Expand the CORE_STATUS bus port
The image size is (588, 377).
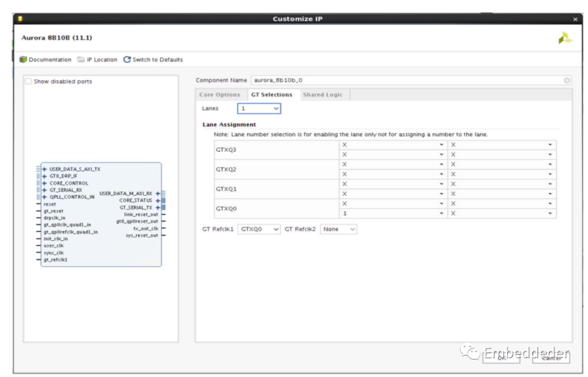click(158, 201)
